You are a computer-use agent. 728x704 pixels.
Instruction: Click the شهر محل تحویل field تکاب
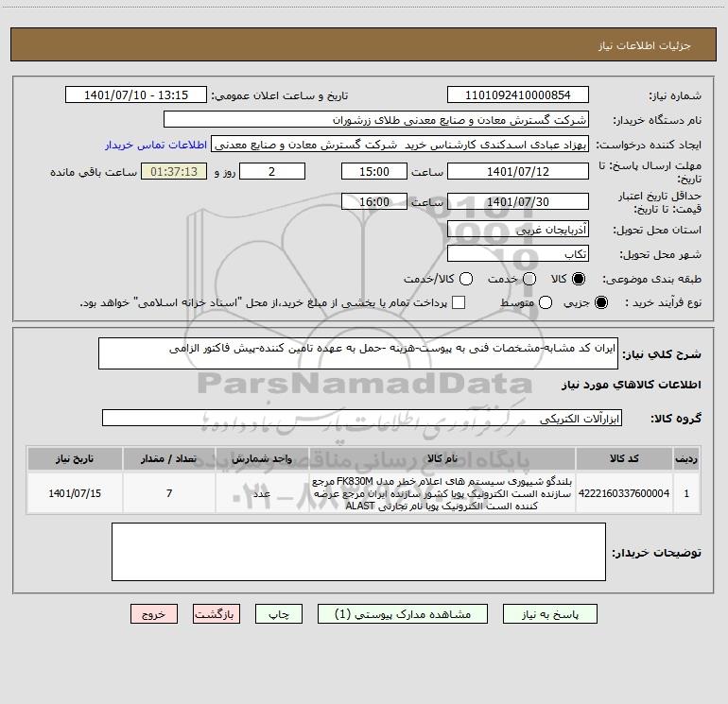point(518,254)
